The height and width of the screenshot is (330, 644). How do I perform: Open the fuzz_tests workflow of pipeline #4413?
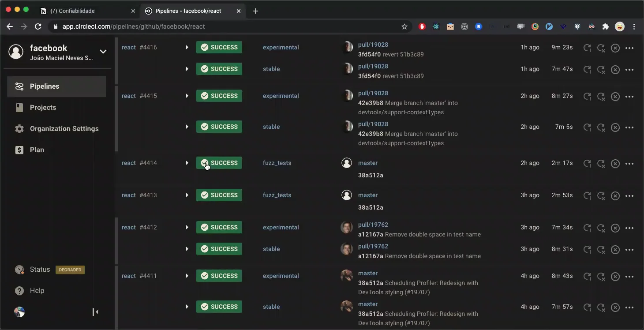point(277,195)
